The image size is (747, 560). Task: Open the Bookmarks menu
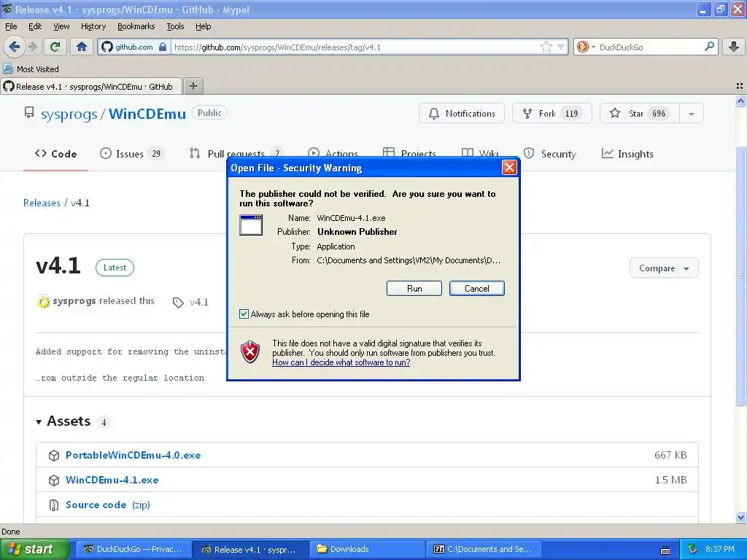(136, 26)
